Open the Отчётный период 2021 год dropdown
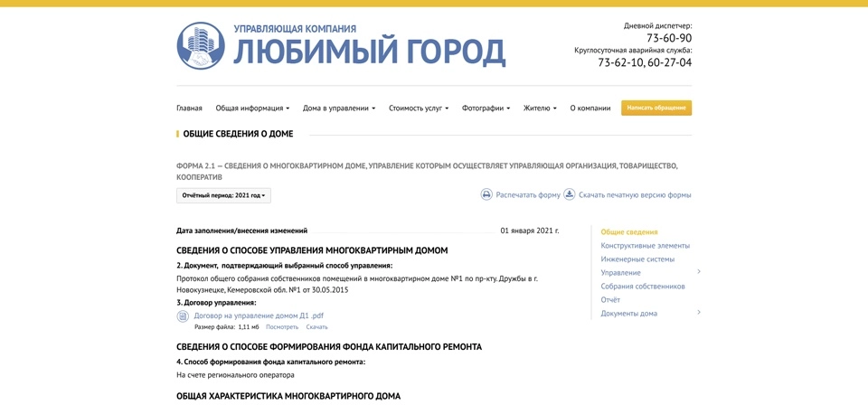Screen dimensions: 868x405 point(223,195)
